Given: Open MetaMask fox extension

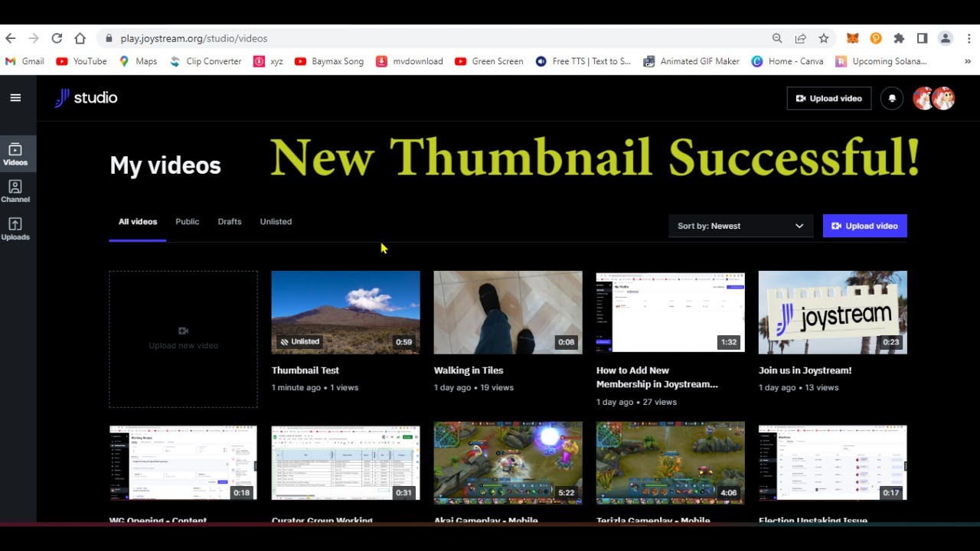Looking at the screenshot, I should (x=852, y=38).
